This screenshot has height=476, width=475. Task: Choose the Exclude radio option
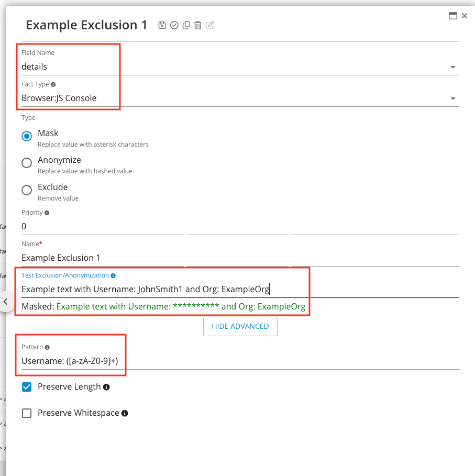[27, 190]
